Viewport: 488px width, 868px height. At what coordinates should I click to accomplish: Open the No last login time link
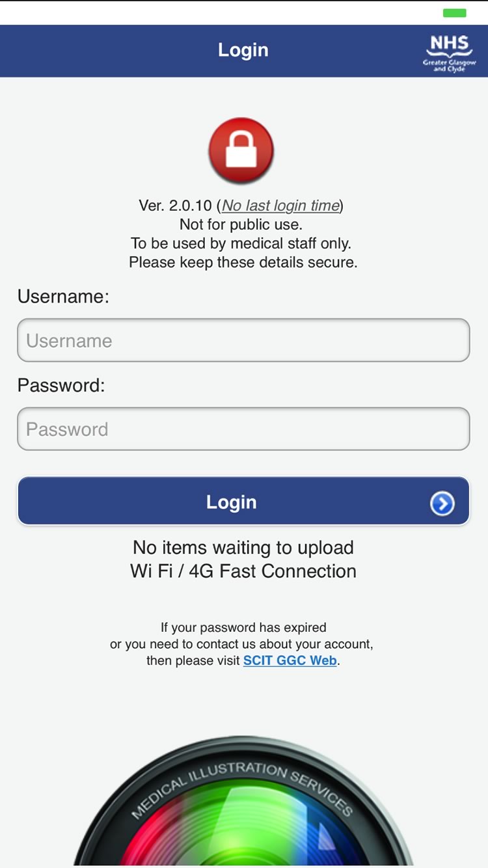281,206
